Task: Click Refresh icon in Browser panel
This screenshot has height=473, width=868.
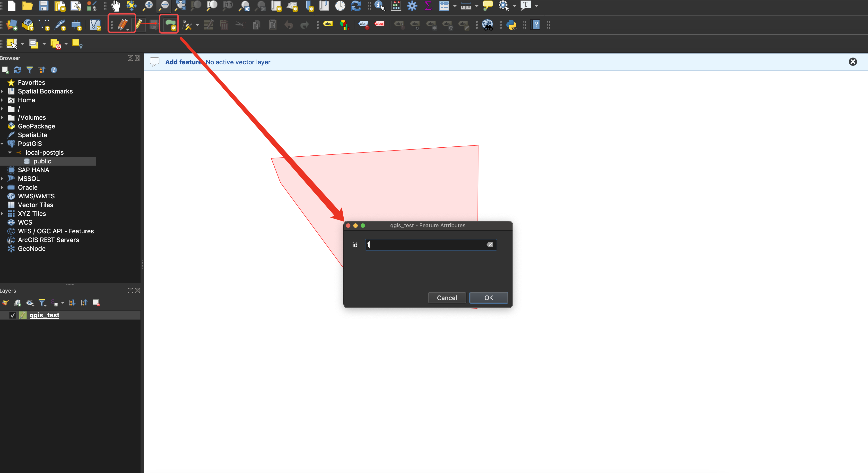Action: tap(17, 70)
